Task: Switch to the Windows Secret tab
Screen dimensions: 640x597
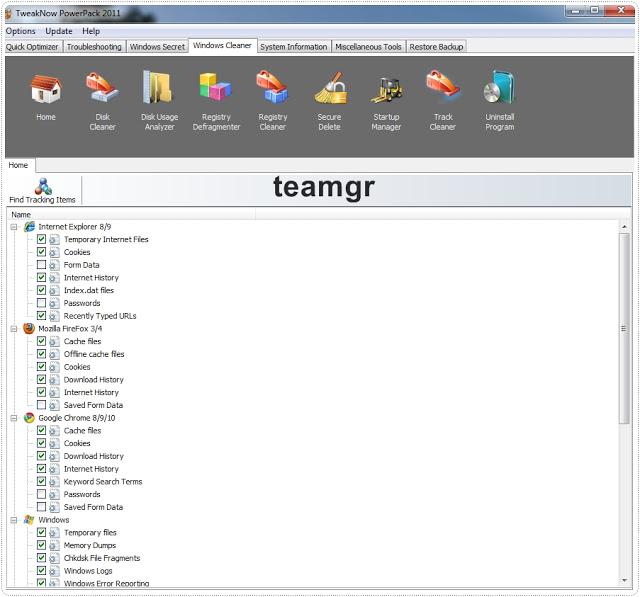Action: [x=157, y=47]
